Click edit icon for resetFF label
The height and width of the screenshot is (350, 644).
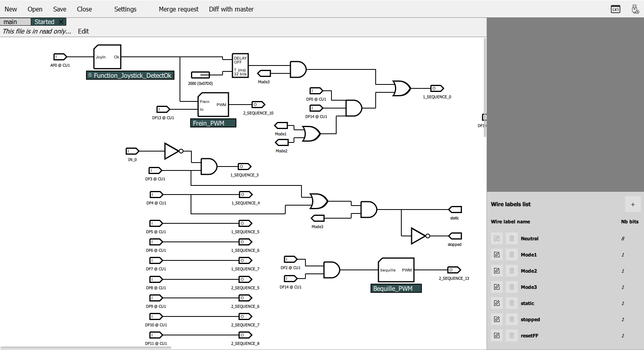[x=497, y=336]
